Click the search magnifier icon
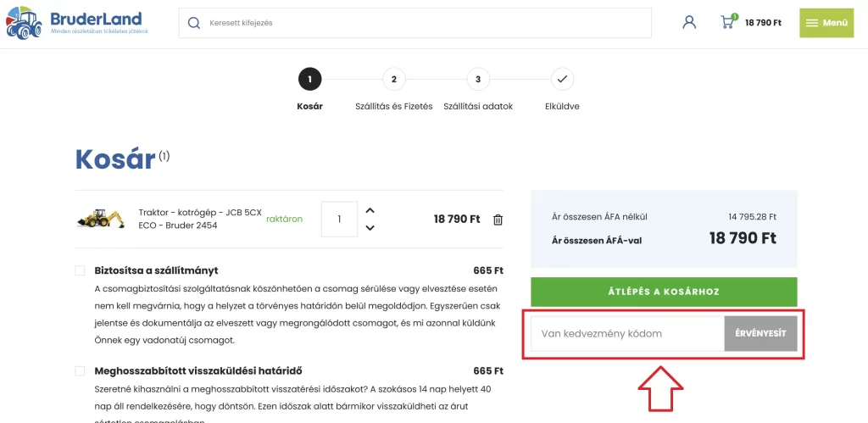 (194, 23)
